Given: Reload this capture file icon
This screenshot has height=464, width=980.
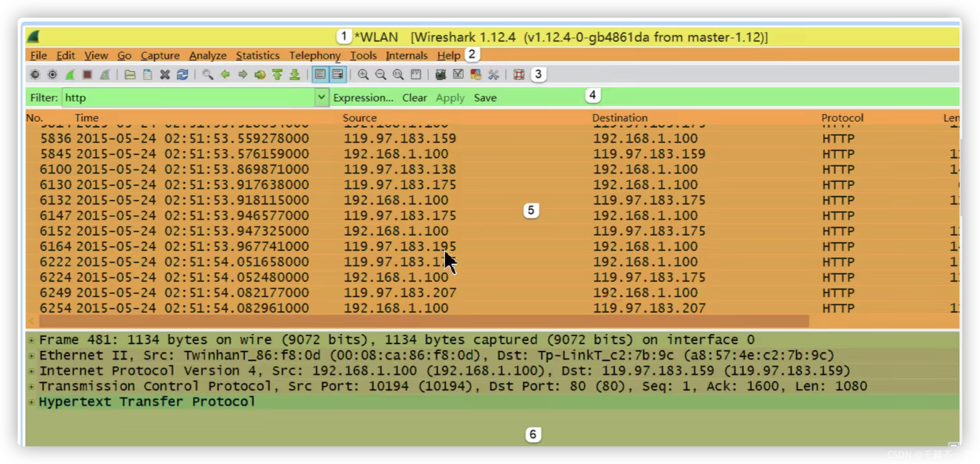Looking at the screenshot, I should click(182, 75).
